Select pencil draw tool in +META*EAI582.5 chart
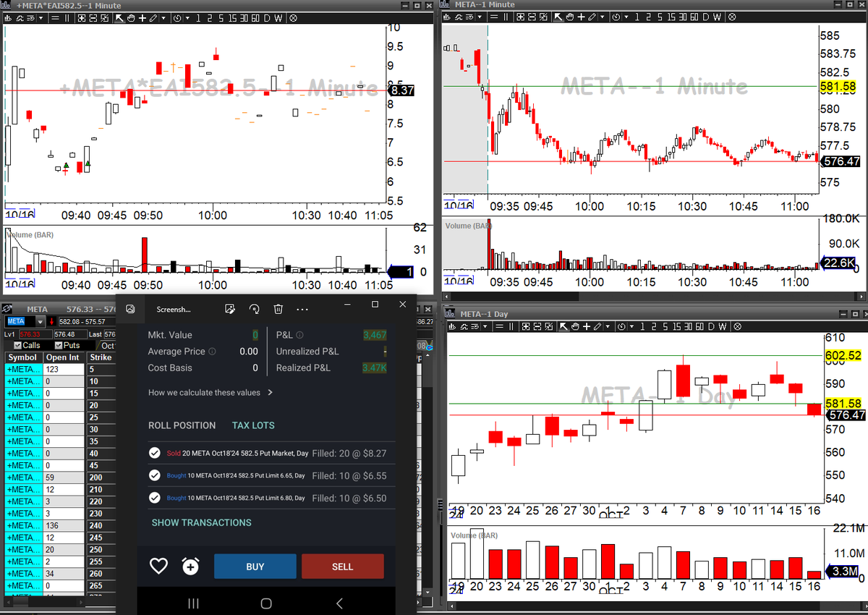The height and width of the screenshot is (615, 868). tap(153, 18)
